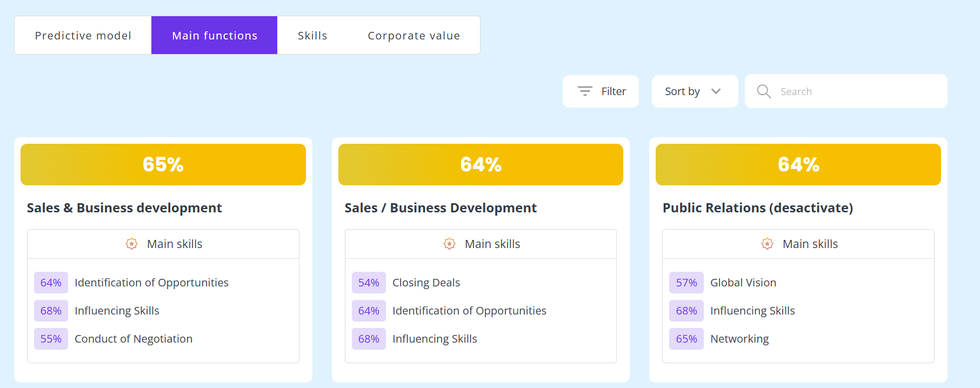This screenshot has width=980, height=388.
Task: Select the Main functions tab
Action: coord(215,35)
